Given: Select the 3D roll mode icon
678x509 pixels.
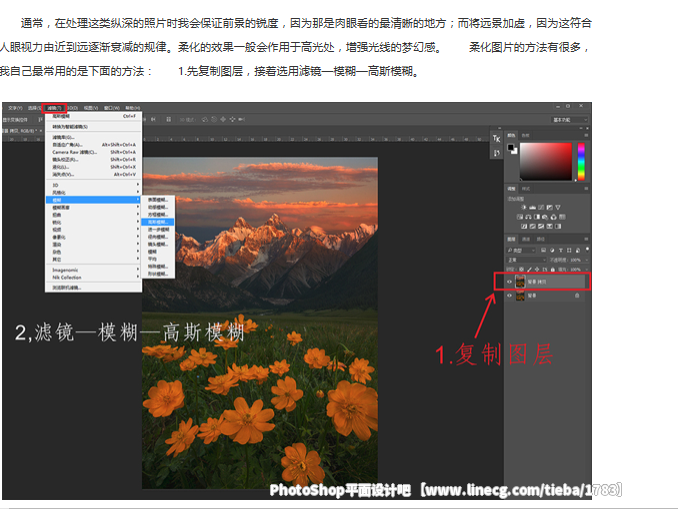Looking at the screenshot, I should [x=214, y=119].
